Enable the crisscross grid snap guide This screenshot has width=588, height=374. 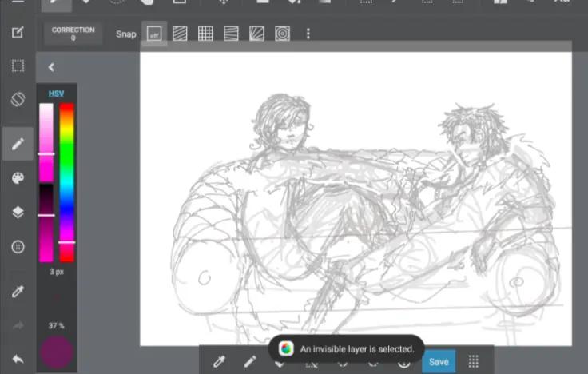pyautogui.click(x=205, y=34)
